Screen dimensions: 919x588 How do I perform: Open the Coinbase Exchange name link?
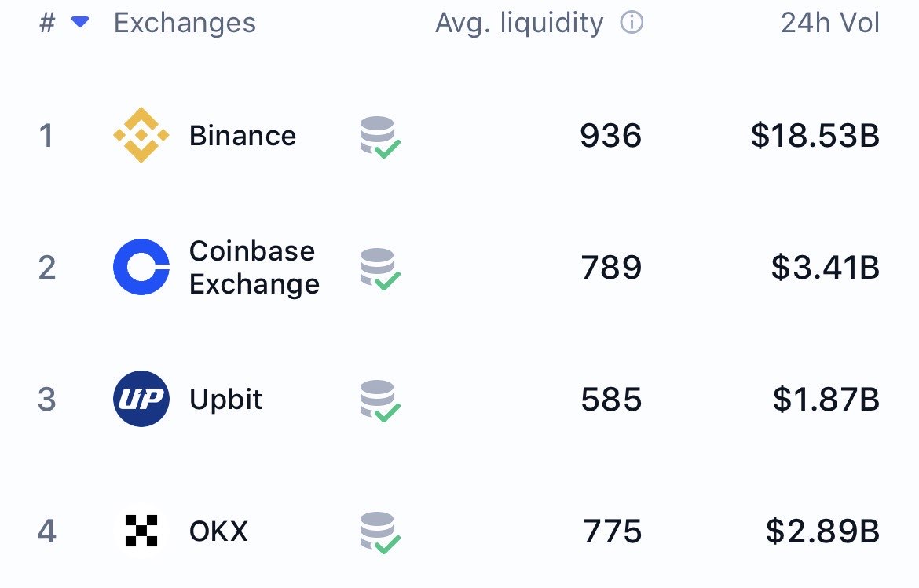[x=254, y=267]
